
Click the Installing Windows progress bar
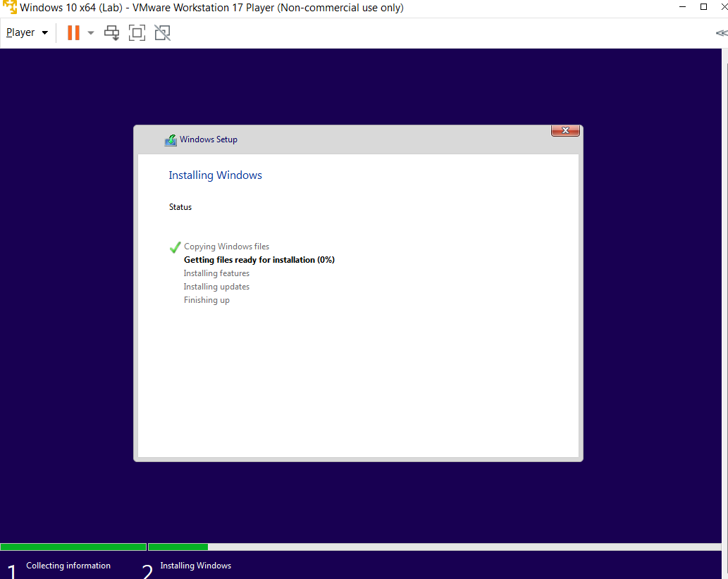pyautogui.click(x=434, y=547)
